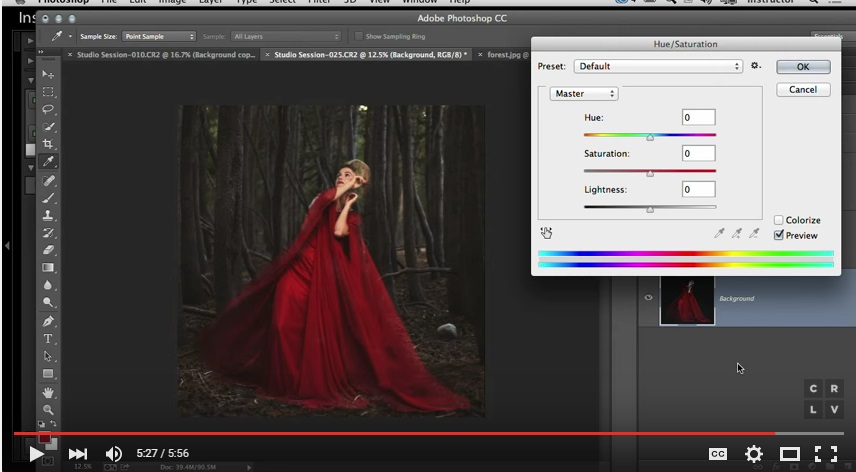Click the video progress bar

(x=429, y=434)
